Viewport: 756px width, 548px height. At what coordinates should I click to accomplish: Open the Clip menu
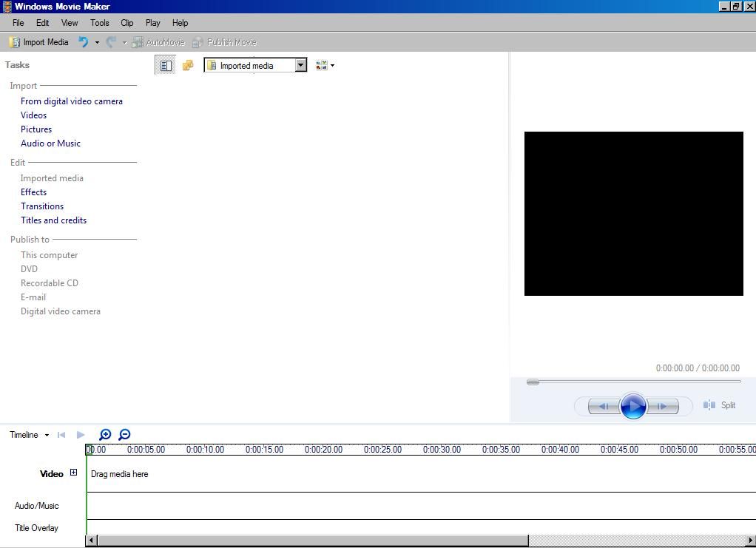(126, 23)
